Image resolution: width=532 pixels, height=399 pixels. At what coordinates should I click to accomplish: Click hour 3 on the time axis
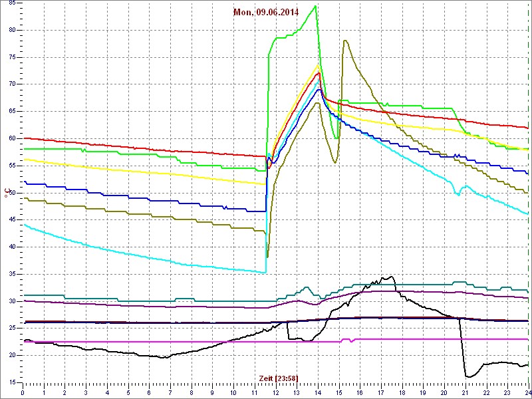[86, 392]
